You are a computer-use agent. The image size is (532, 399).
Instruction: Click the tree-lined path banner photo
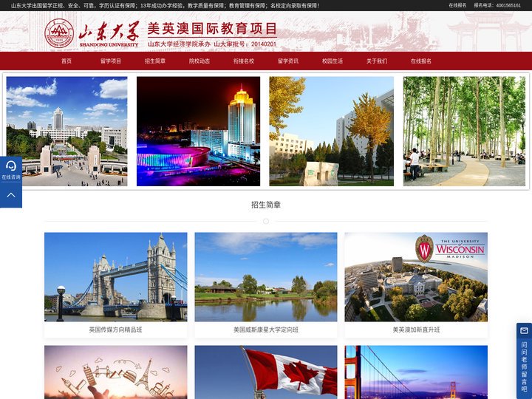[x=464, y=132]
